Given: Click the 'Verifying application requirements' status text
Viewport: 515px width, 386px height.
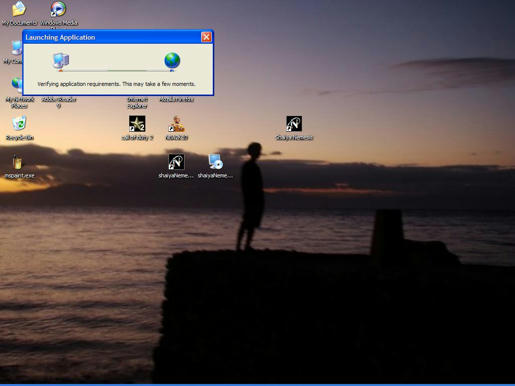Looking at the screenshot, I should pos(116,84).
